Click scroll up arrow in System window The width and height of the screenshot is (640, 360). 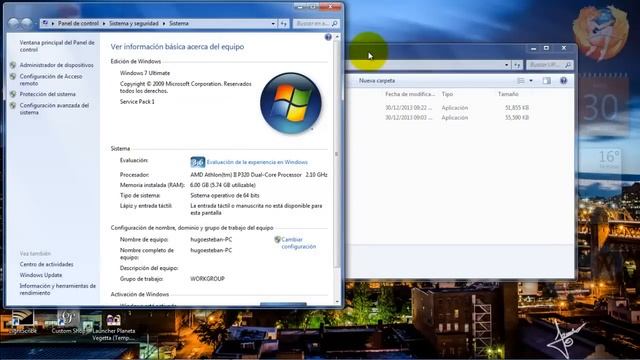(337, 37)
